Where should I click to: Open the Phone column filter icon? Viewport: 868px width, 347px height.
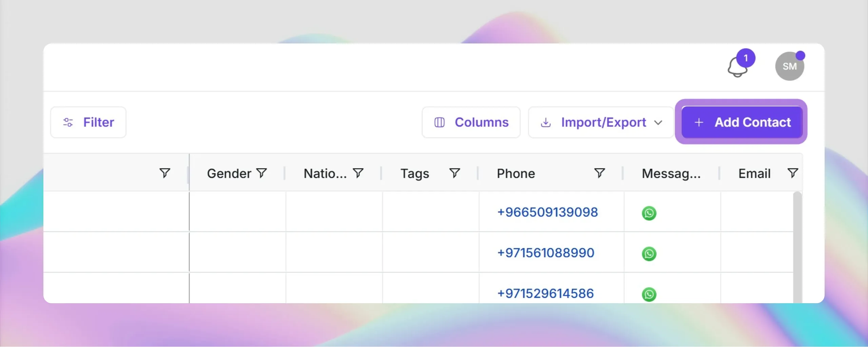[x=599, y=173]
